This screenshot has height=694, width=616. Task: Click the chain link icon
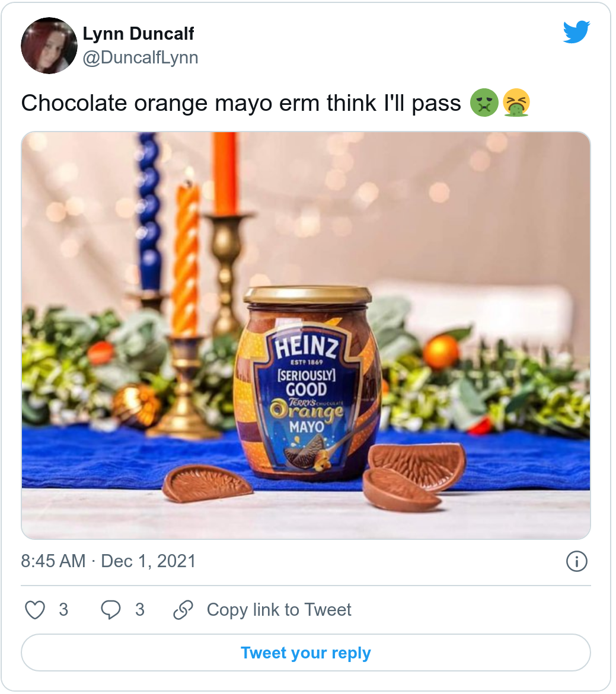coord(183,610)
